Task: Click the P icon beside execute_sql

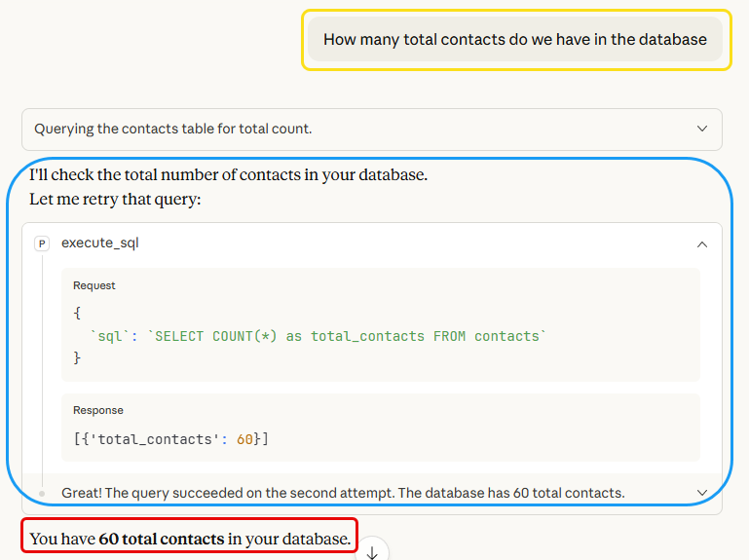Action: (x=42, y=243)
